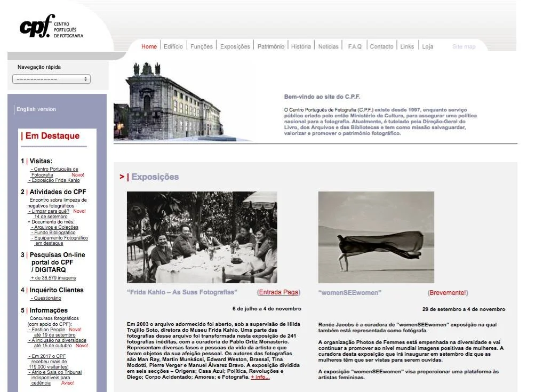Open the Exposições menu item

[235, 46]
